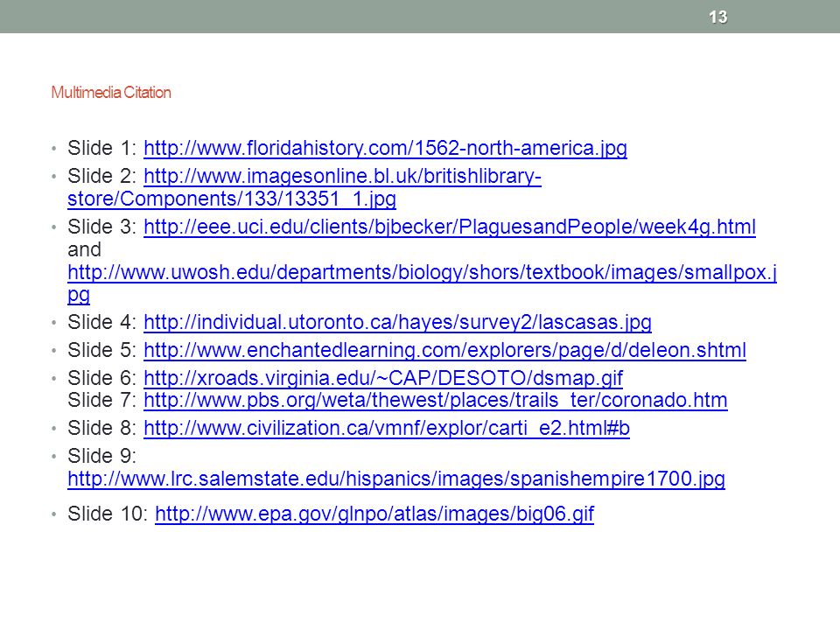Open the floridahistory.com 1562 North America link

(385, 148)
